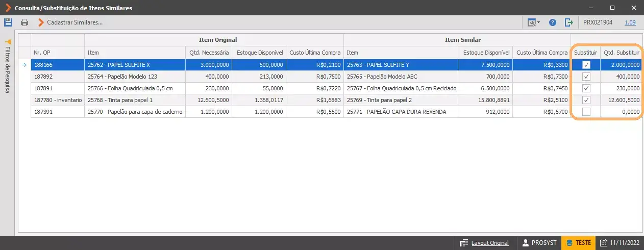Screen dimensions: 644x250
Task: Click Qtd. Substituir cell showing 400,0000
Action: tap(621, 77)
